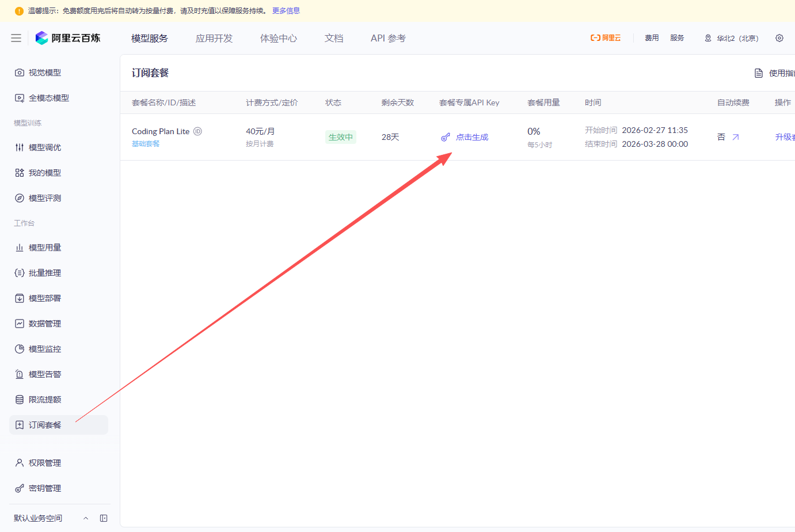Click the 更多信息 link in banner

pos(286,11)
